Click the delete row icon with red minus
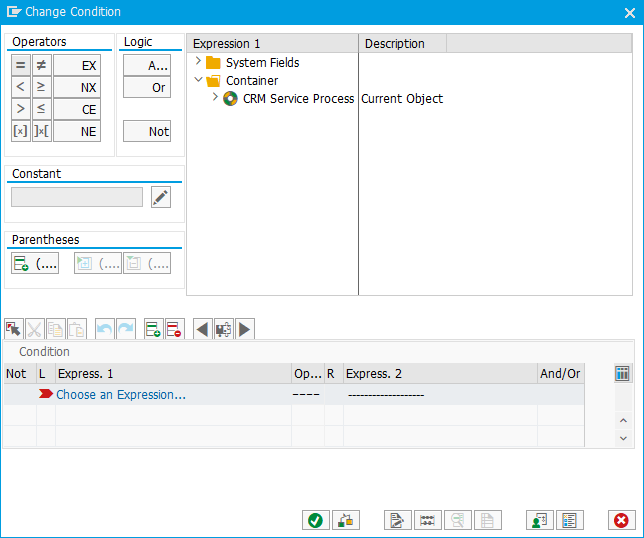 174,329
